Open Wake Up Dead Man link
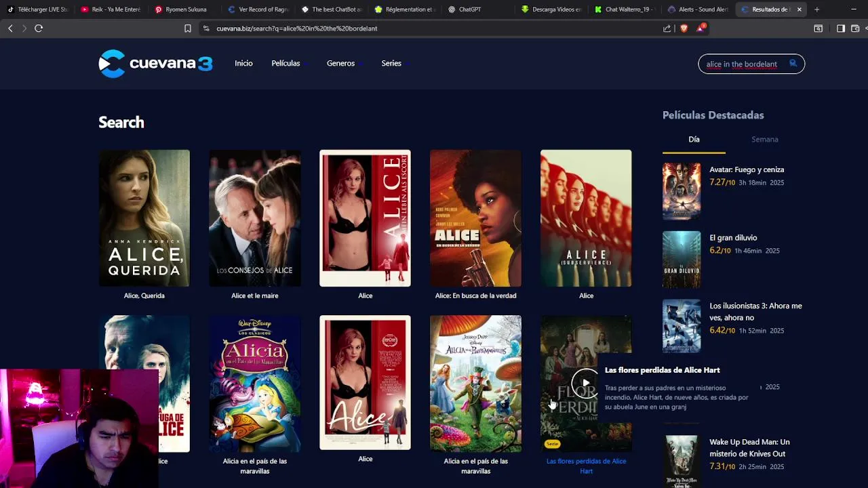 (749, 448)
